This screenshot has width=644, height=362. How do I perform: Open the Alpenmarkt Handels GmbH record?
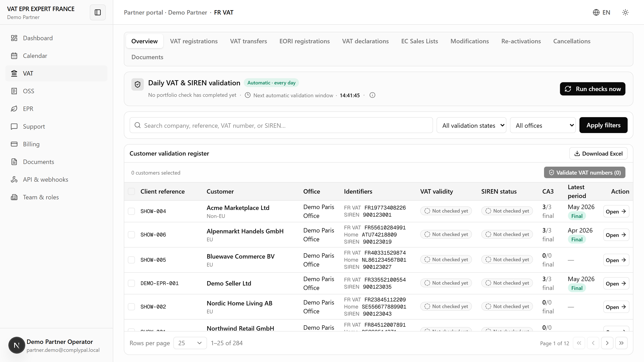(616, 235)
